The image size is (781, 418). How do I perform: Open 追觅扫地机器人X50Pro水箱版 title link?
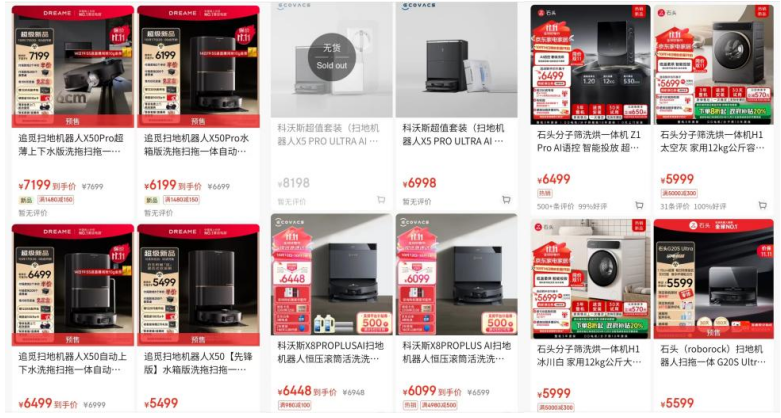tap(196, 144)
